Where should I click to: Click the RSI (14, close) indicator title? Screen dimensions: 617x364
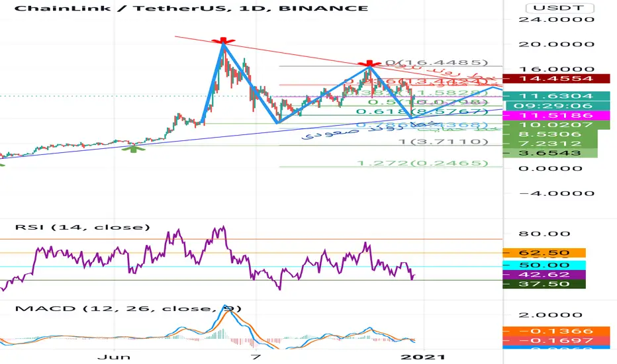pyautogui.click(x=83, y=227)
